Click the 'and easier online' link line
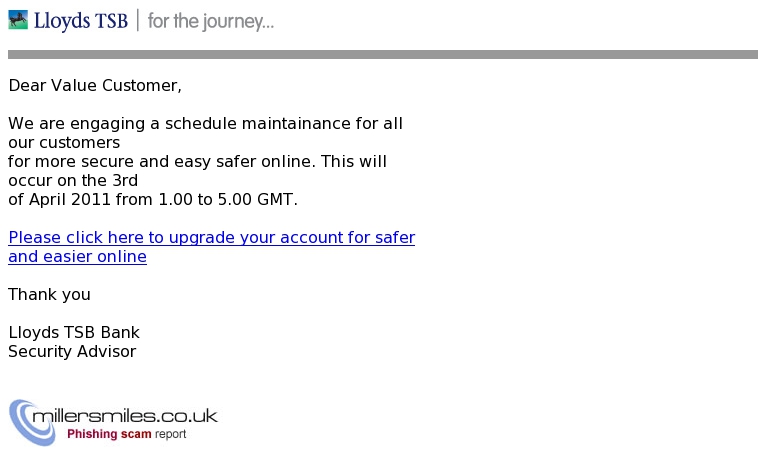 (77, 256)
